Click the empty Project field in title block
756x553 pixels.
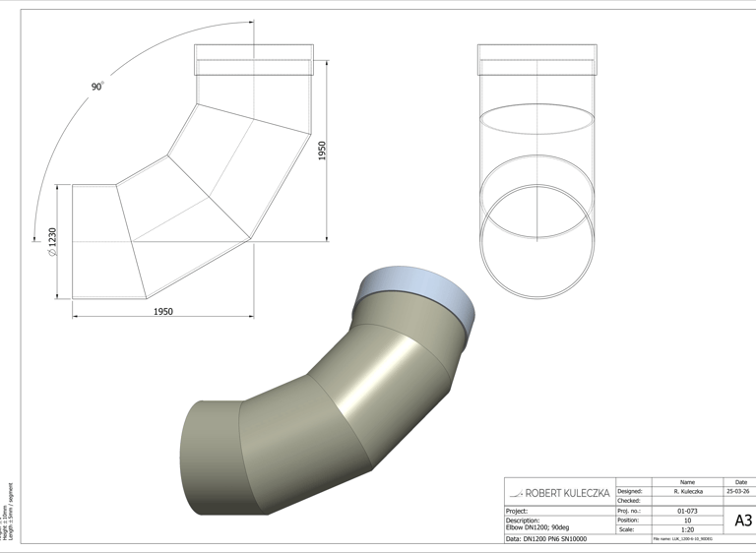point(560,511)
